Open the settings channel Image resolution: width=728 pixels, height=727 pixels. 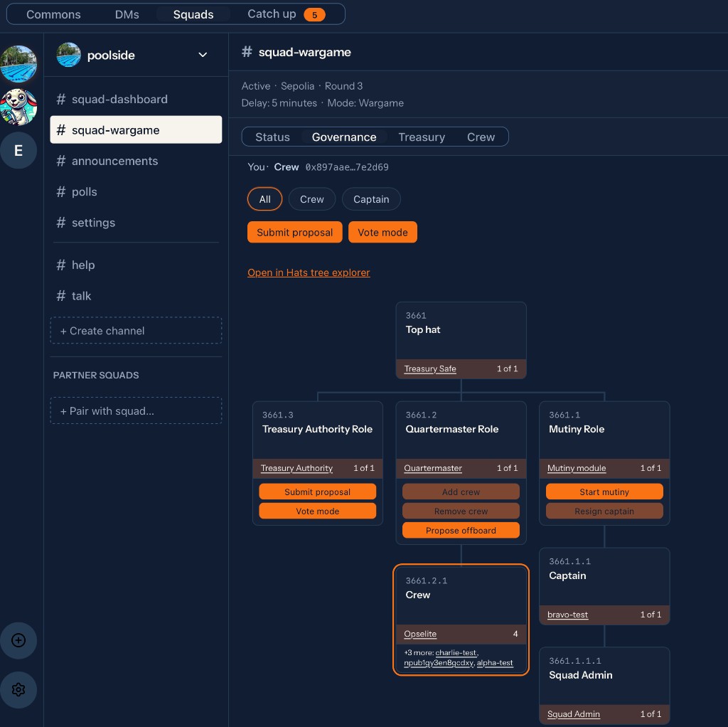point(136,223)
